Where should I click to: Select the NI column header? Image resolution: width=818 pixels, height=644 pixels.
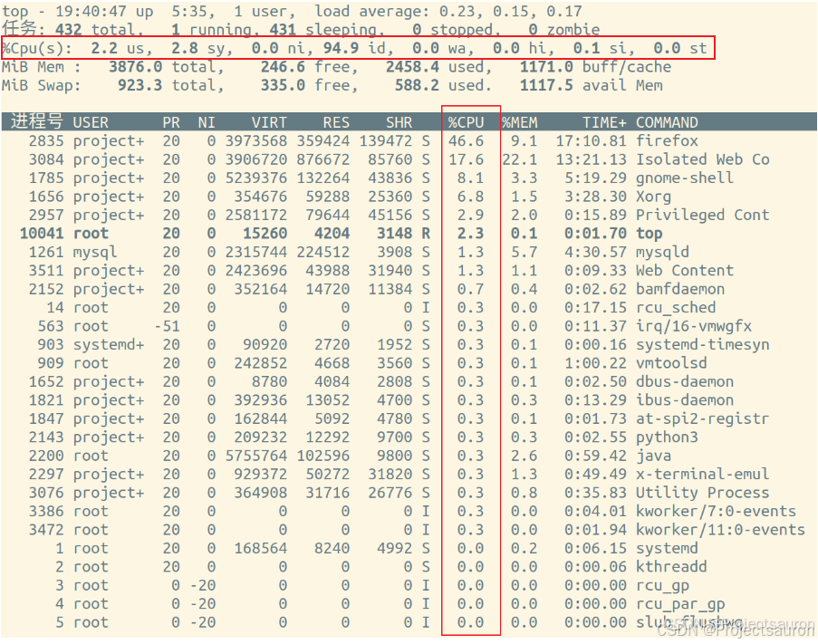[x=207, y=122]
